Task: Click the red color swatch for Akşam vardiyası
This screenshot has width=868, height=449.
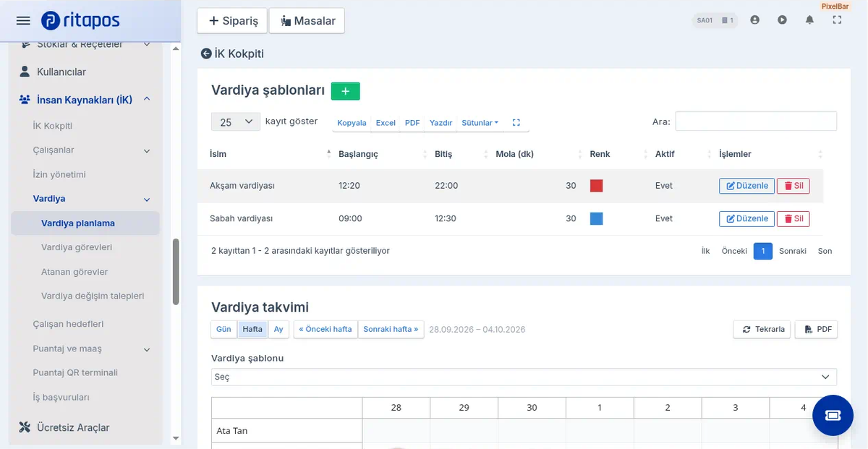Action: coord(597,186)
